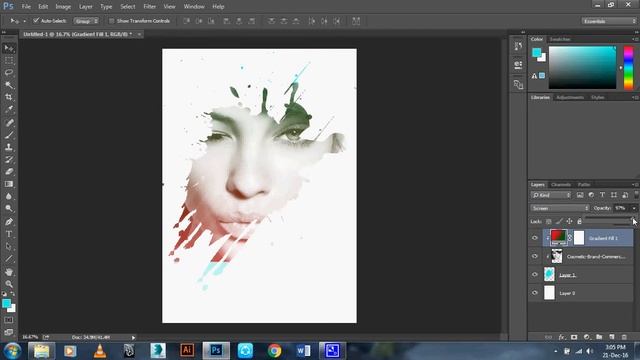This screenshot has width=640, height=360.
Task: Select the Blur tool
Action: (x=9, y=196)
